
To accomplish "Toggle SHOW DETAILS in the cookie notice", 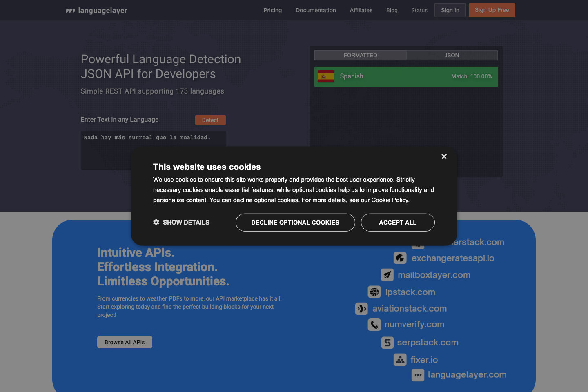I will [x=186, y=222].
